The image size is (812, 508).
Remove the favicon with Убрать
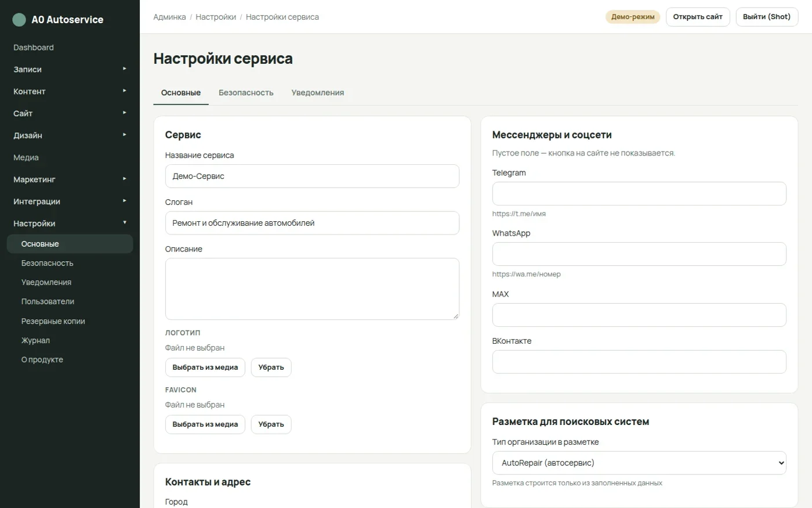click(x=271, y=424)
